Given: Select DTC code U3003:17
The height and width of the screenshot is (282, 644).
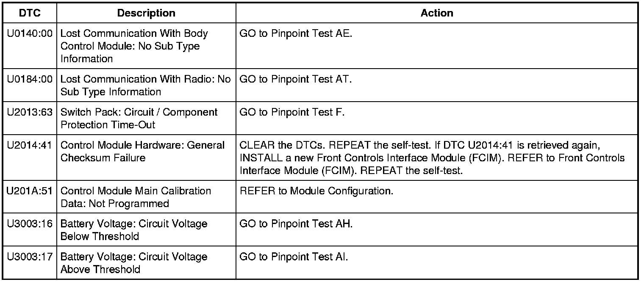Looking at the screenshot, I should point(30,257).
